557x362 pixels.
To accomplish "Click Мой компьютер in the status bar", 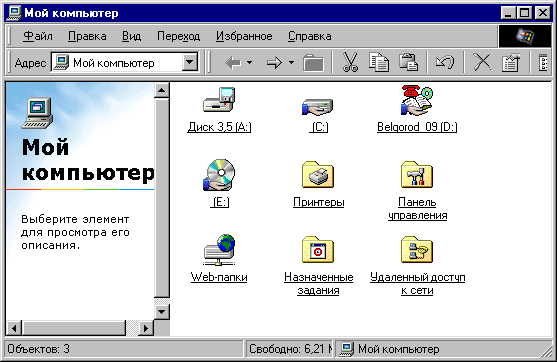I will tap(399, 349).
